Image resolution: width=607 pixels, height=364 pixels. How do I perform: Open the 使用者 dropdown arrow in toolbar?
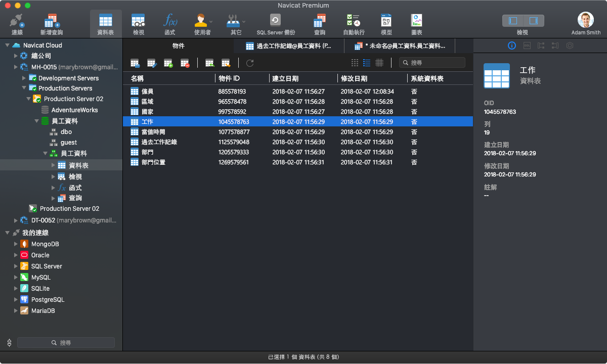(211, 22)
